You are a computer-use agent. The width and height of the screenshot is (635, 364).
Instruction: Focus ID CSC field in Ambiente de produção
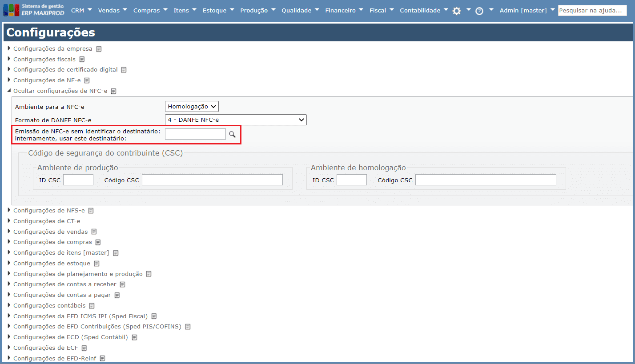pos(78,180)
